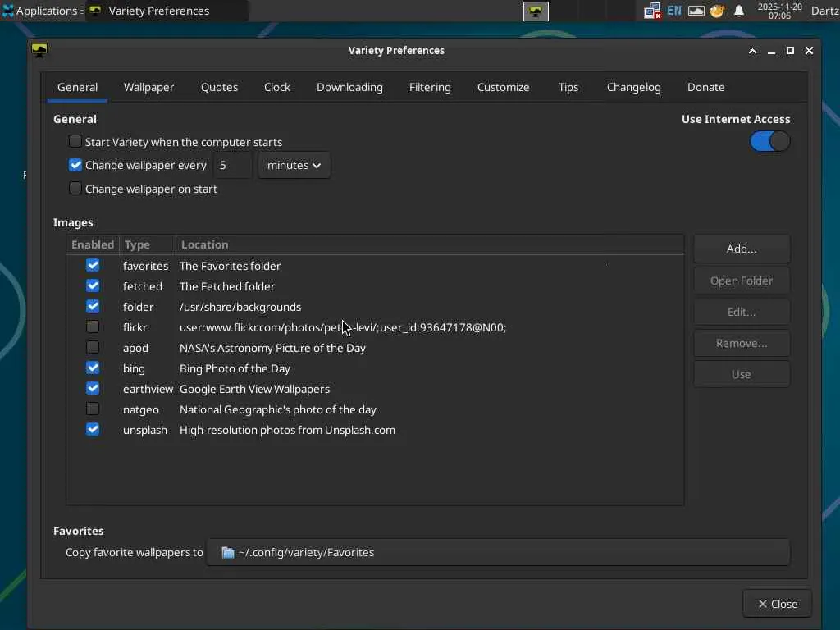Select the row The Favorites folder

[375, 266]
